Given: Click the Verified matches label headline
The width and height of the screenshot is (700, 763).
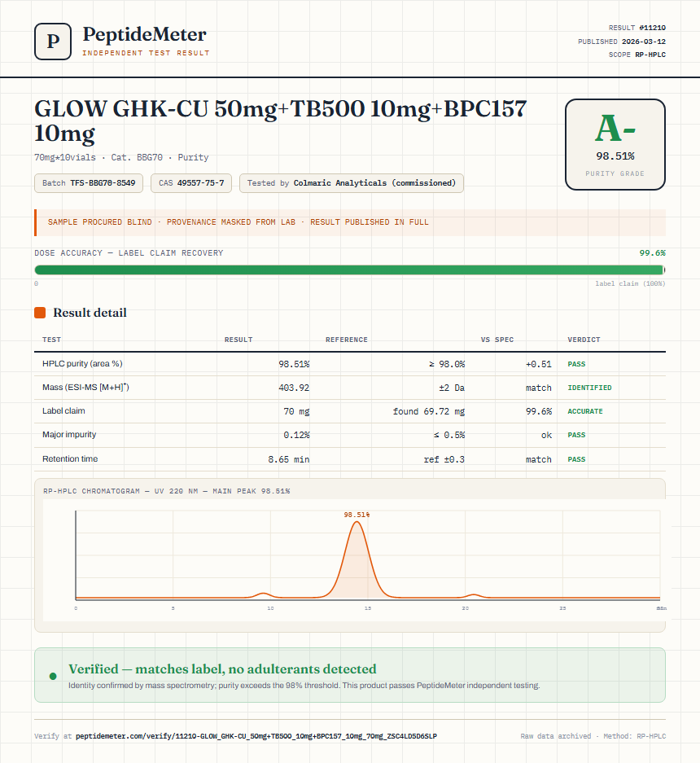Looking at the screenshot, I should (x=222, y=669).
